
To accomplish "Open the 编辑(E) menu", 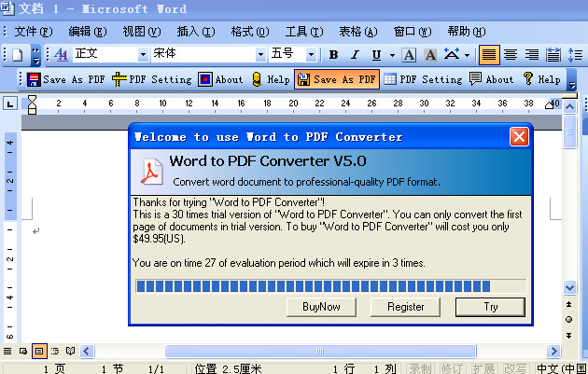I will pyautogui.click(x=88, y=32).
